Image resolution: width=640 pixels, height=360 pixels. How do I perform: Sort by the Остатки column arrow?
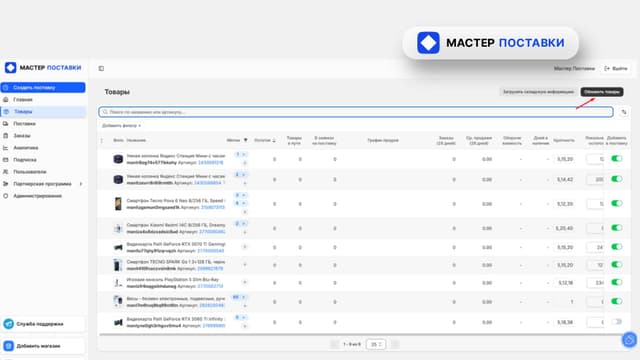click(x=274, y=140)
